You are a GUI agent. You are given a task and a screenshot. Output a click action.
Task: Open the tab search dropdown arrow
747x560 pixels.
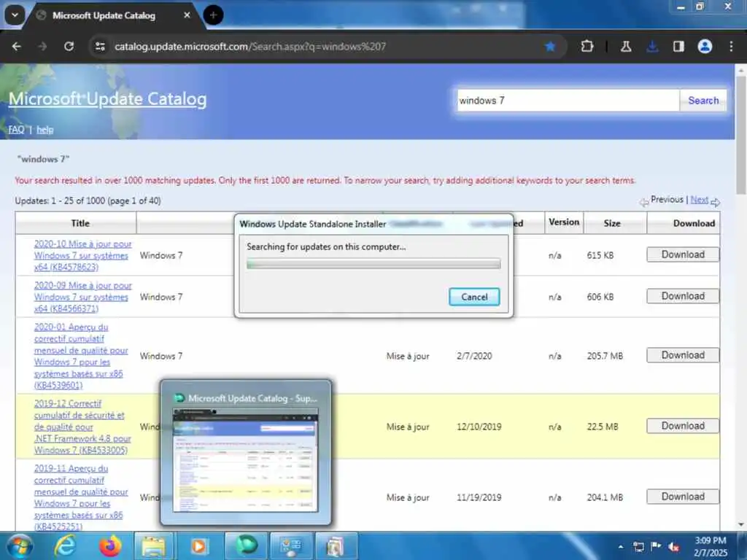15,15
